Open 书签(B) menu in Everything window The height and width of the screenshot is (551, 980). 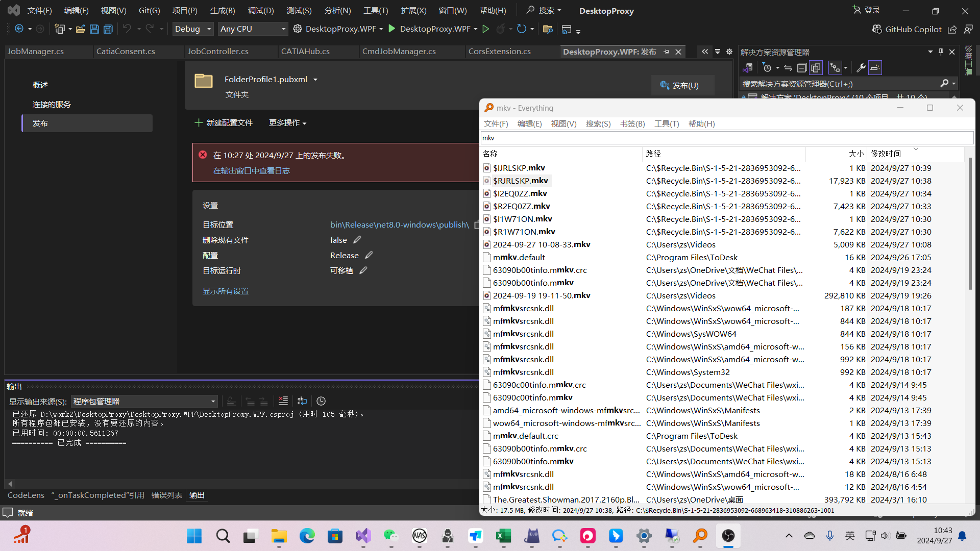tap(632, 124)
